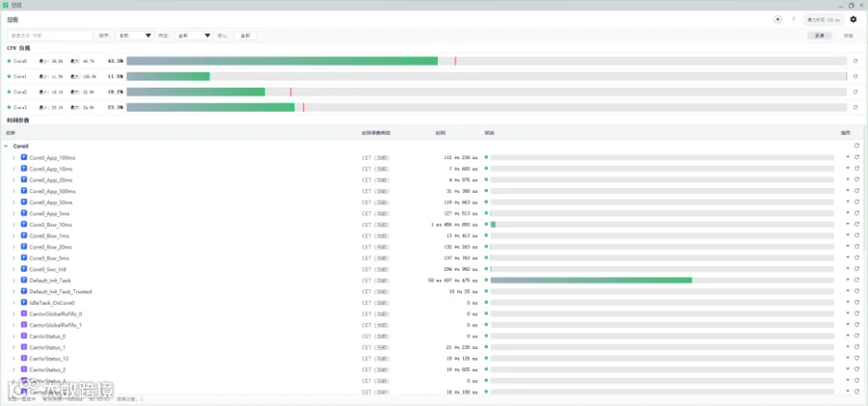
Task: Click the task icon of Core0_Bsw_1ms
Action: (24, 235)
